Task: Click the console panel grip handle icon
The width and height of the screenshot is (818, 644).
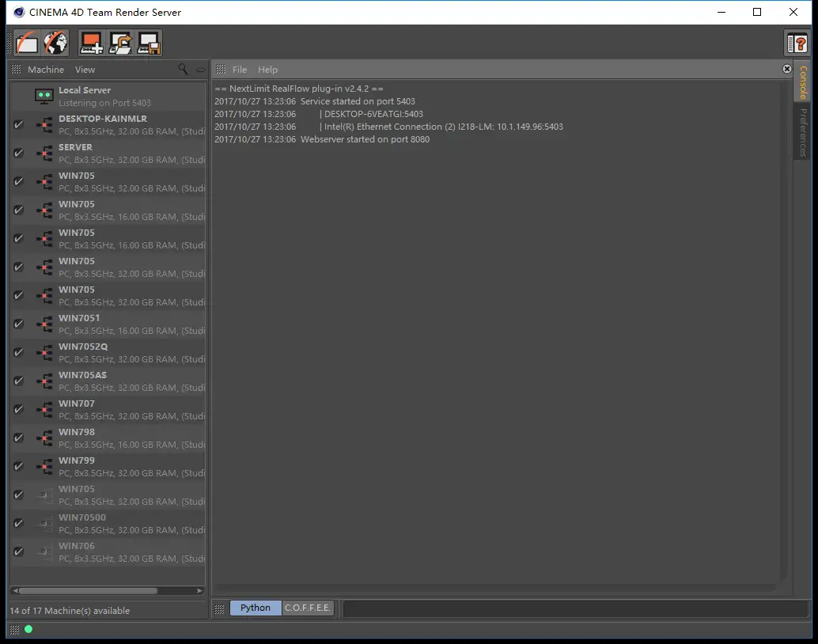Action: point(222,70)
